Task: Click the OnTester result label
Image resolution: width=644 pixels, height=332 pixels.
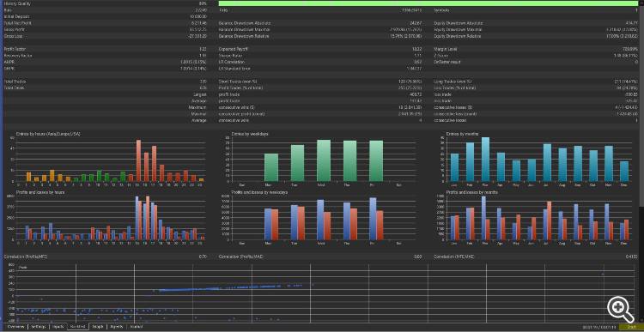Action: pyautogui.click(x=447, y=63)
